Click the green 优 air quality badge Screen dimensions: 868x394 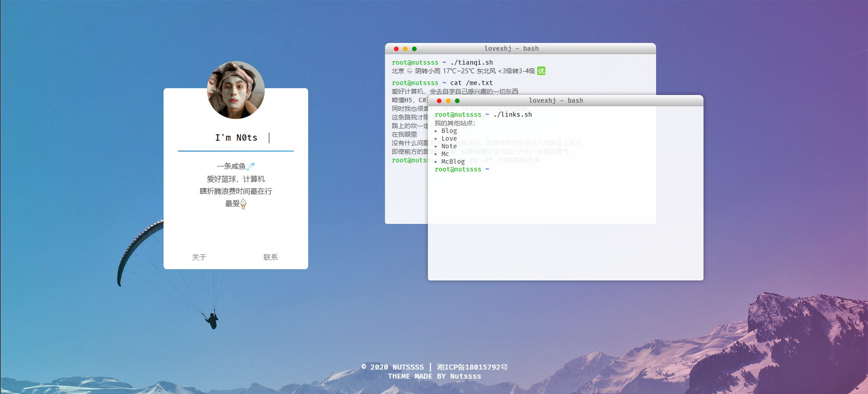tap(541, 71)
